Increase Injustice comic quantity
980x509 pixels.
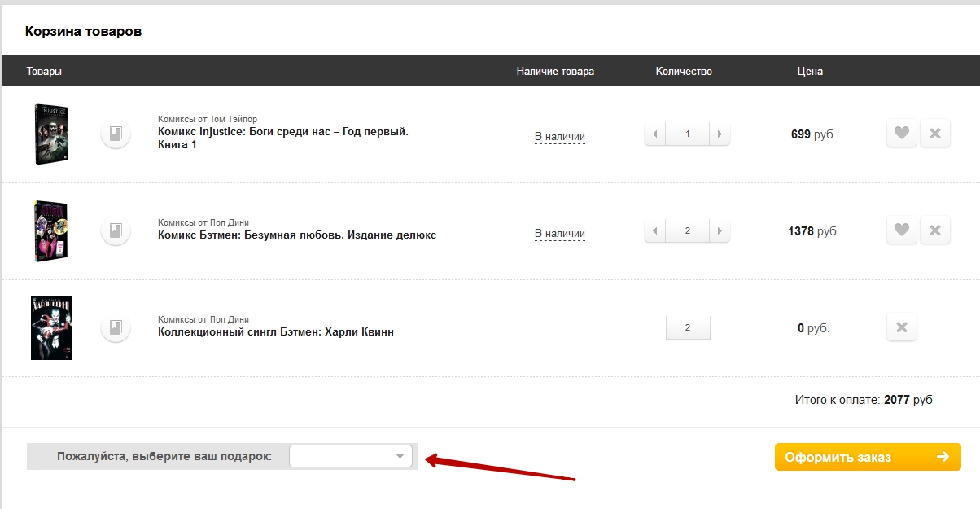pos(719,134)
